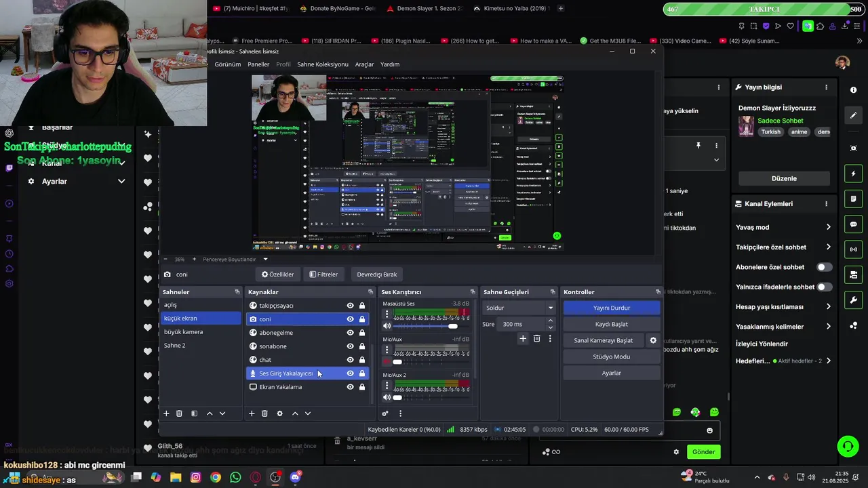Image resolution: width=868 pixels, height=488 pixels.
Task: Expand Yasaklanmış kelimeler settings
Action: click(828, 327)
